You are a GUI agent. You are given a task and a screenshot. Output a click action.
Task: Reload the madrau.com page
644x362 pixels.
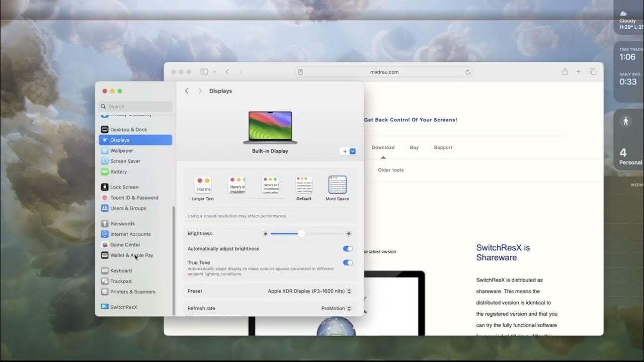[467, 72]
